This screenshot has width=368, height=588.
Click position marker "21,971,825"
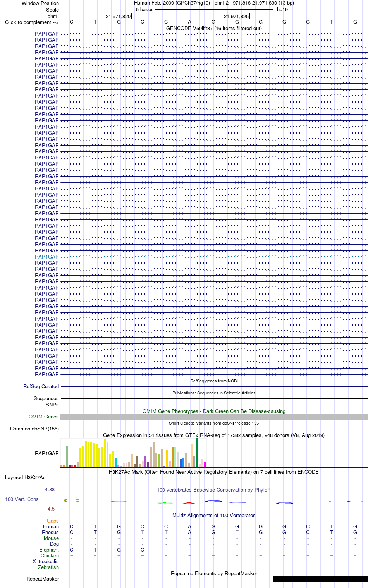[236, 16]
